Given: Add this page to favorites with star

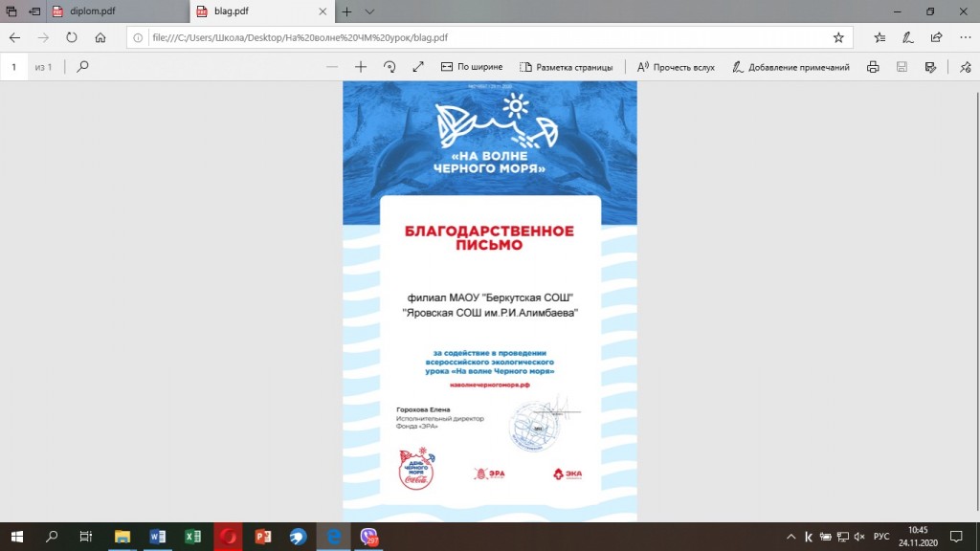Looking at the screenshot, I should click(838, 38).
